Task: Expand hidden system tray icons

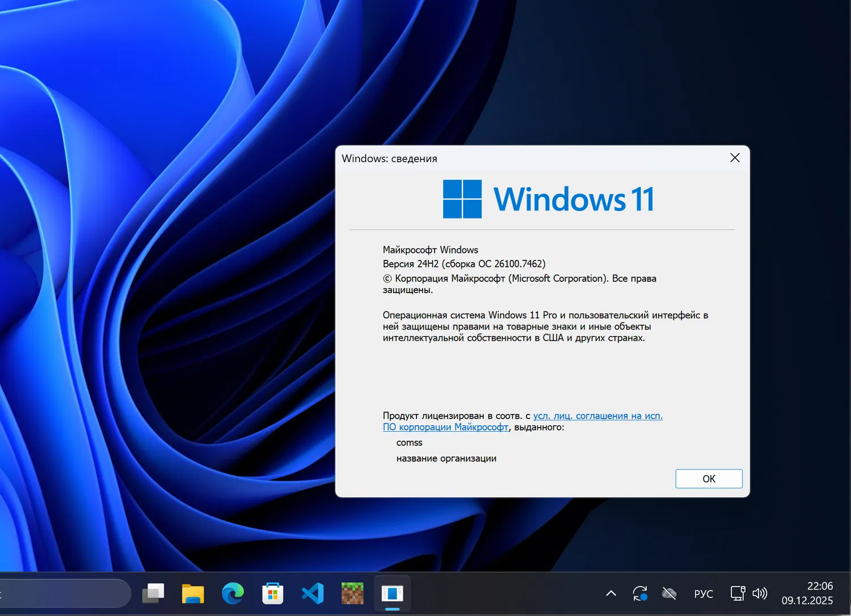Action: point(610,593)
